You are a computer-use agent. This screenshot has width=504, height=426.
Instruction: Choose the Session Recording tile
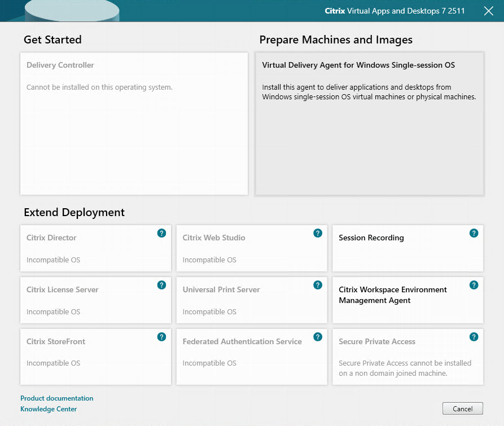tap(401, 248)
